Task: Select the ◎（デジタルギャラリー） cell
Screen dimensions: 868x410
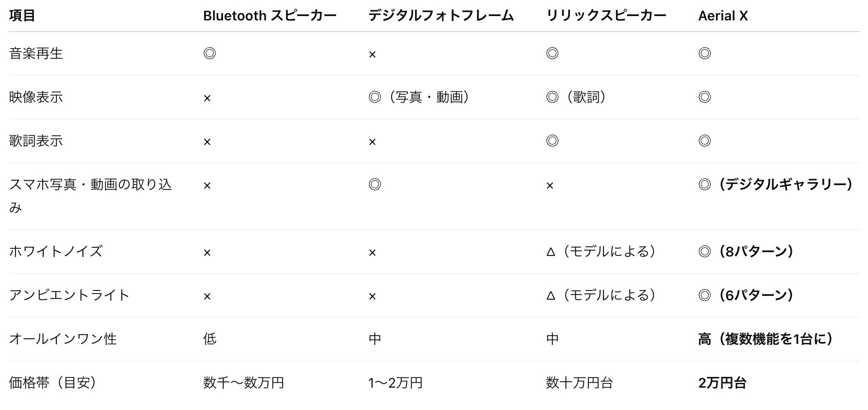Action: (775, 185)
